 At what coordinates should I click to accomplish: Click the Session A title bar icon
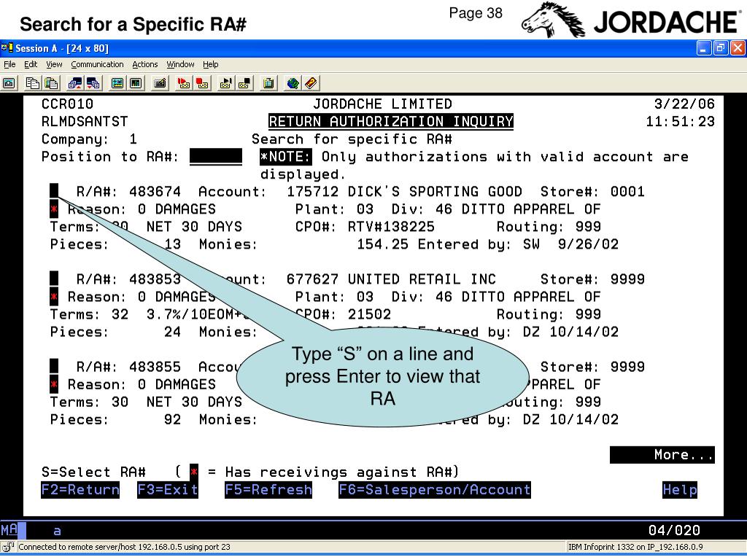click(7, 48)
